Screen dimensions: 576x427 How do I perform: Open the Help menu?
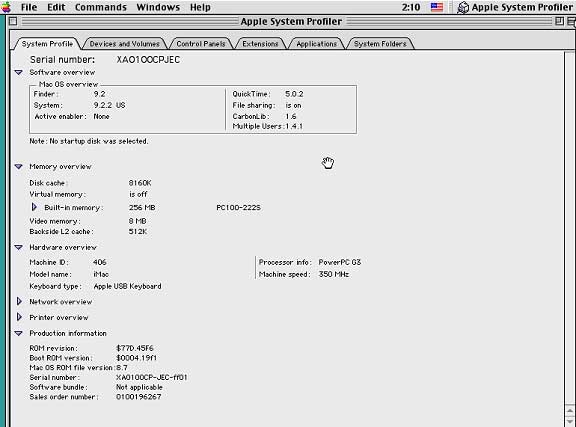coord(200,7)
